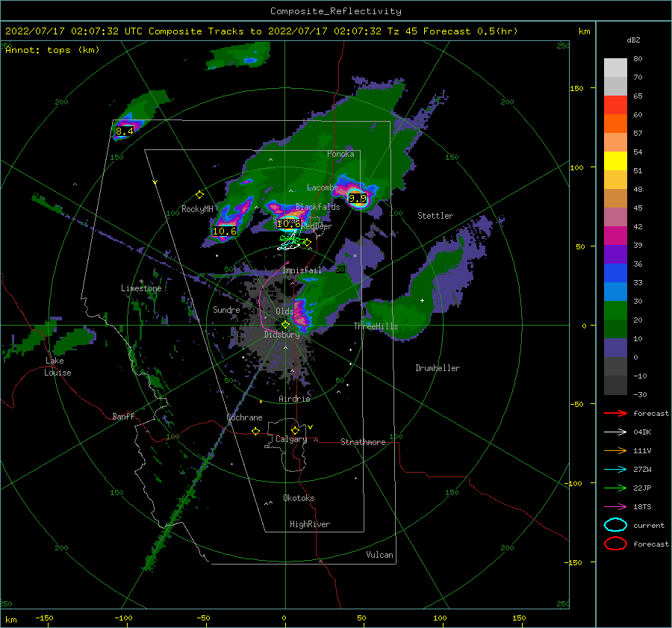
Task: Click the 04DK legend label
Action: [x=642, y=432]
